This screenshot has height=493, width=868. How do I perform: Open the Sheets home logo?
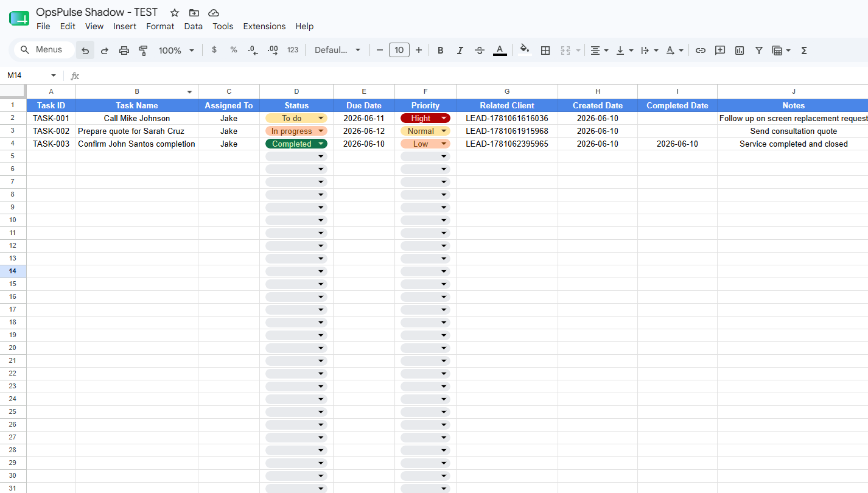click(x=19, y=18)
